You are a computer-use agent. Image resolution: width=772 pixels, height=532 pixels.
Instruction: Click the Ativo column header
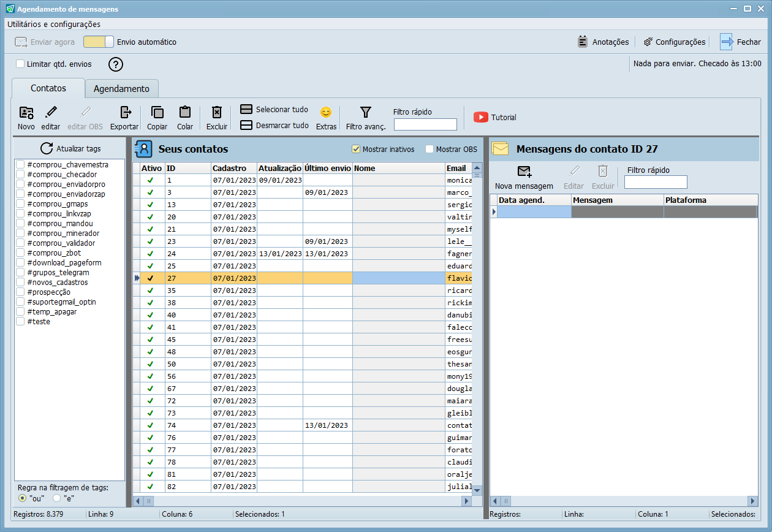point(152,168)
